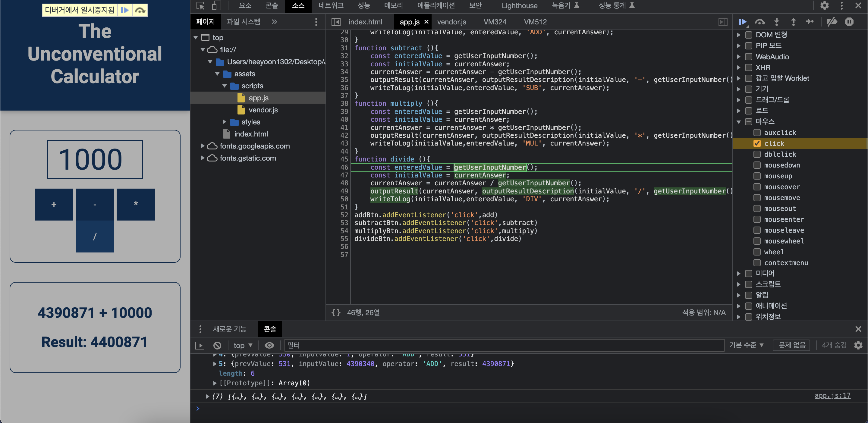Click the console filter input field
The height and width of the screenshot is (423, 868).
pos(504,345)
